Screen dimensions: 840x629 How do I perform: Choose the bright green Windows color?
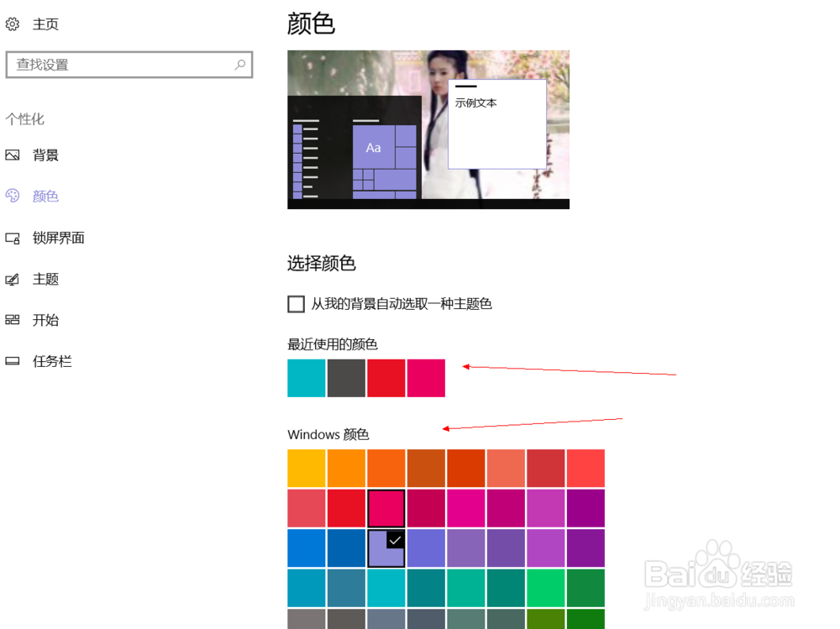(x=546, y=588)
